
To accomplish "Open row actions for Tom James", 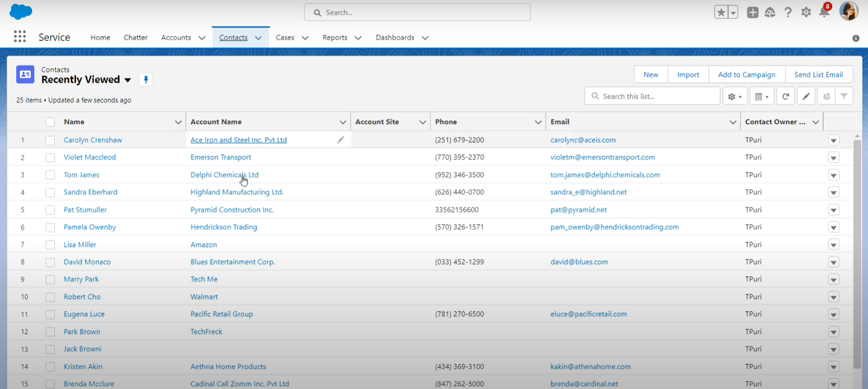I will point(834,175).
